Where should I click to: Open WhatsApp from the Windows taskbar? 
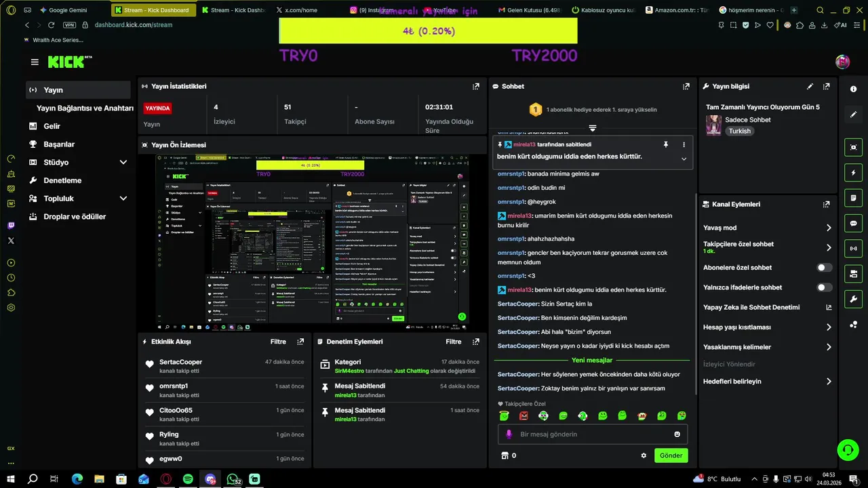point(233,479)
